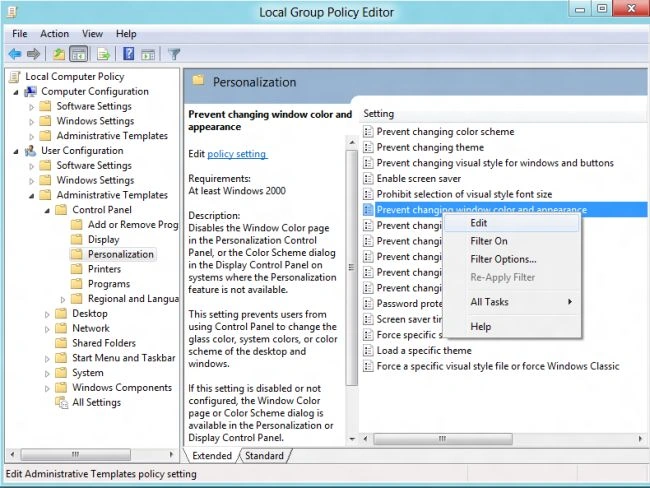Choose Help in the context menu

[512, 327]
